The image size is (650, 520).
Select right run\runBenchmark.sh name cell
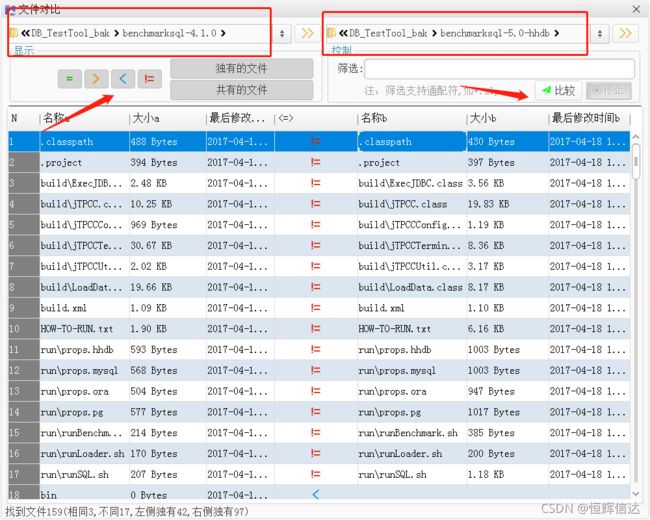pos(412,433)
